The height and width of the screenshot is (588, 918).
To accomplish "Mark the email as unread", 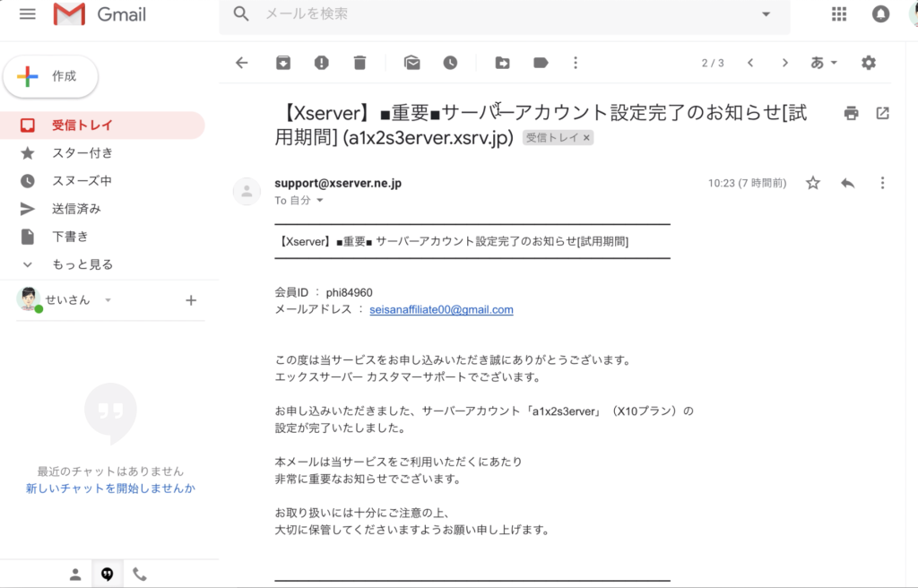I will 412,63.
